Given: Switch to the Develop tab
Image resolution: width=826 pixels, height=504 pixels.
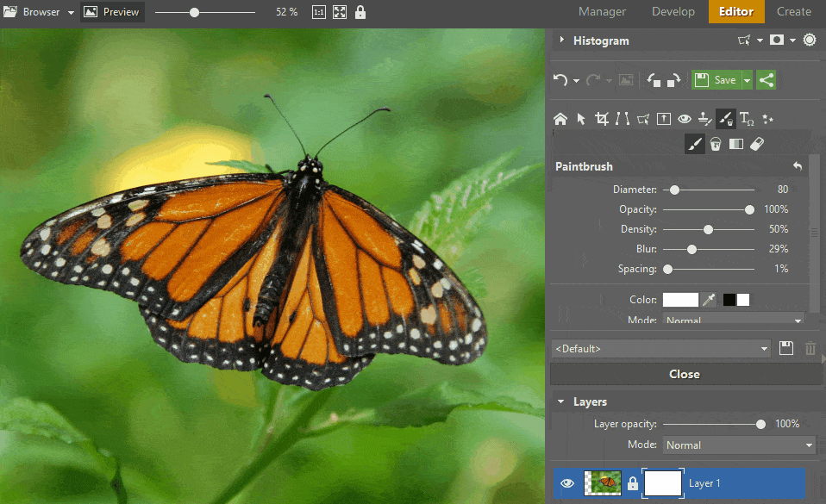Looking at the screenshot, I should coord(673,12).
